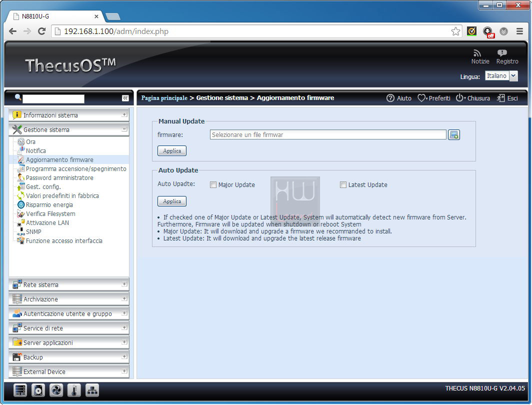532x405 pixels.
Task: Select Aggiornamento firmware in the tree
Action: click(x=59, y=160)
